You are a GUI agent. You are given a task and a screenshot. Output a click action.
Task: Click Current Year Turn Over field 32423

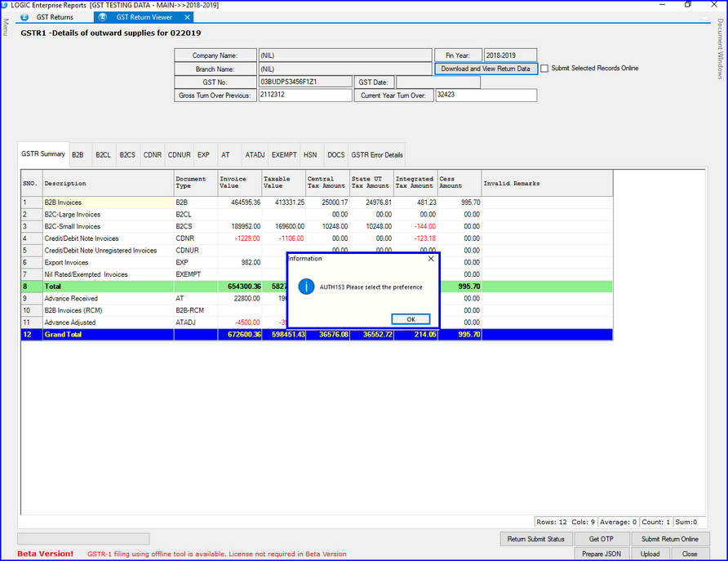point(486,95)
